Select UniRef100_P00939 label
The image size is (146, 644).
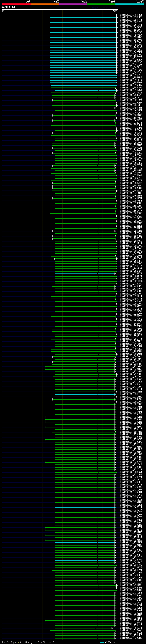131,268
